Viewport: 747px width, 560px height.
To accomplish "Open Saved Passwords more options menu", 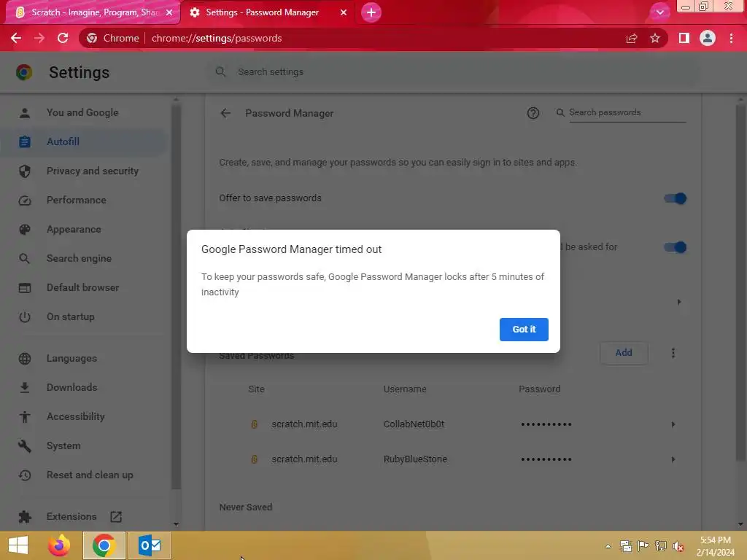I will coord(673,353).
